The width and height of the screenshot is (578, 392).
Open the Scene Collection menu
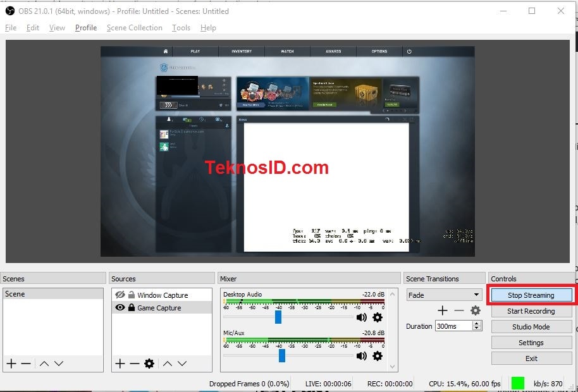pos(135,28)
